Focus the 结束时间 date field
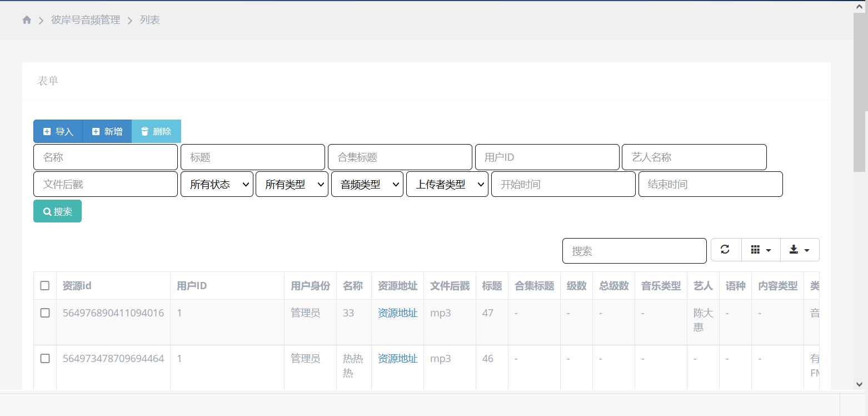The image size is (868, 416). 711,184
